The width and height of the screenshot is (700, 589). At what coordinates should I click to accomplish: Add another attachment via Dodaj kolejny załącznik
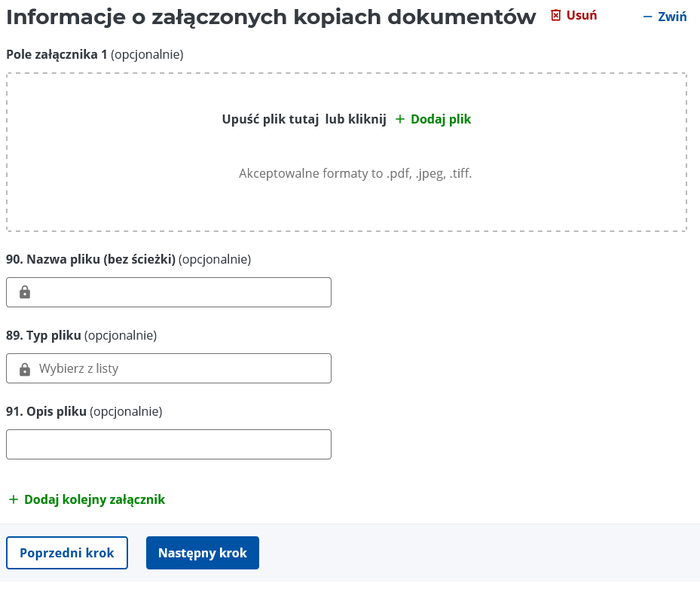click(x=87, y=499)
